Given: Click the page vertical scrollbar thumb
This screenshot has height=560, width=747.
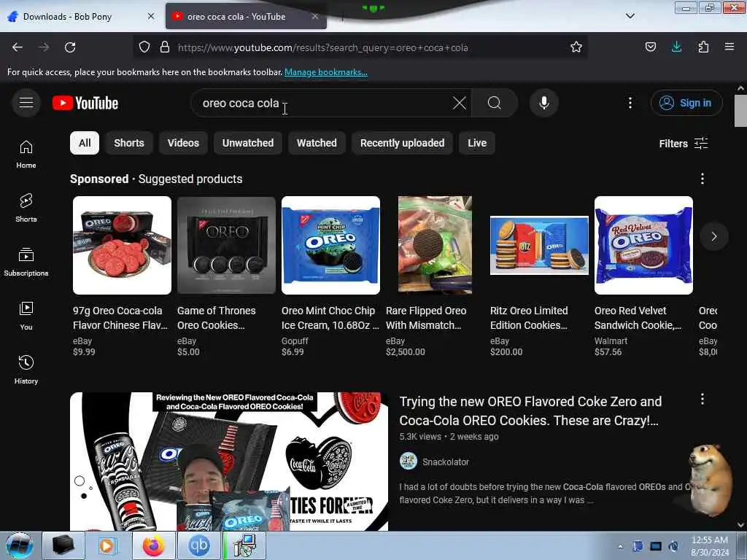Looking at the screenshot, I should coord(740,111).
